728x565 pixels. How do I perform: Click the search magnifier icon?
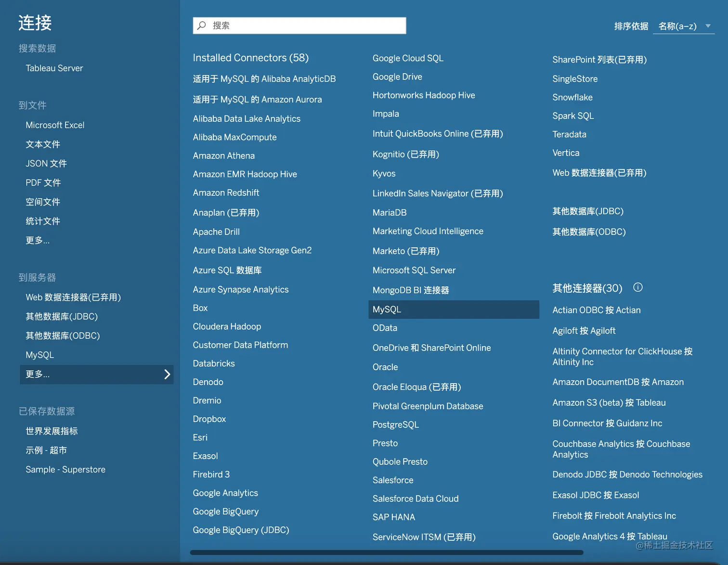(x=202, y=26)
